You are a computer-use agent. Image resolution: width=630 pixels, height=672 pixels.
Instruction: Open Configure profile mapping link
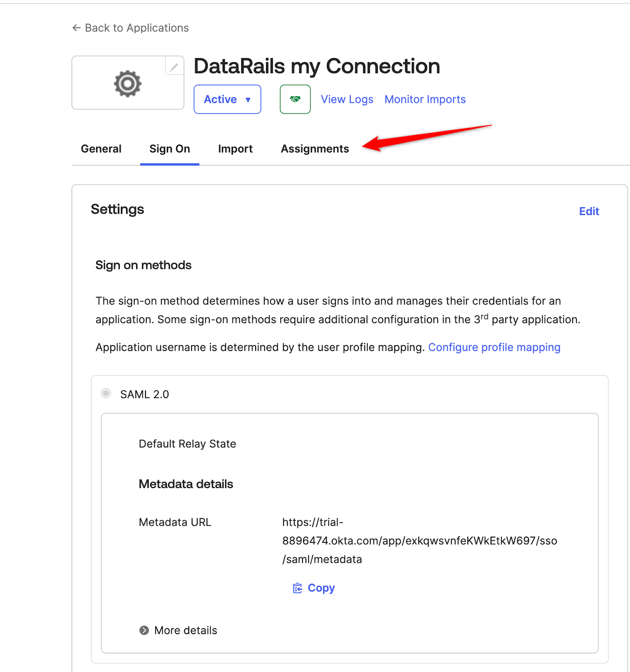click(x=494, y=347)
